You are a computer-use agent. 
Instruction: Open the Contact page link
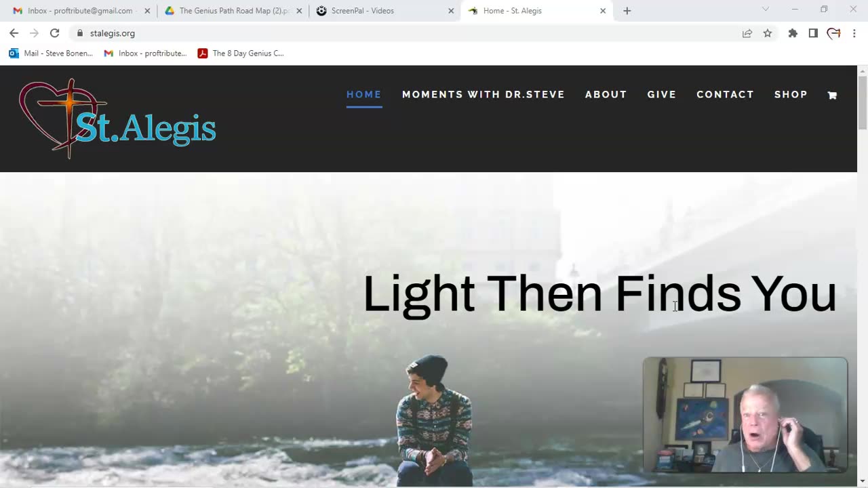pos(725,95)
